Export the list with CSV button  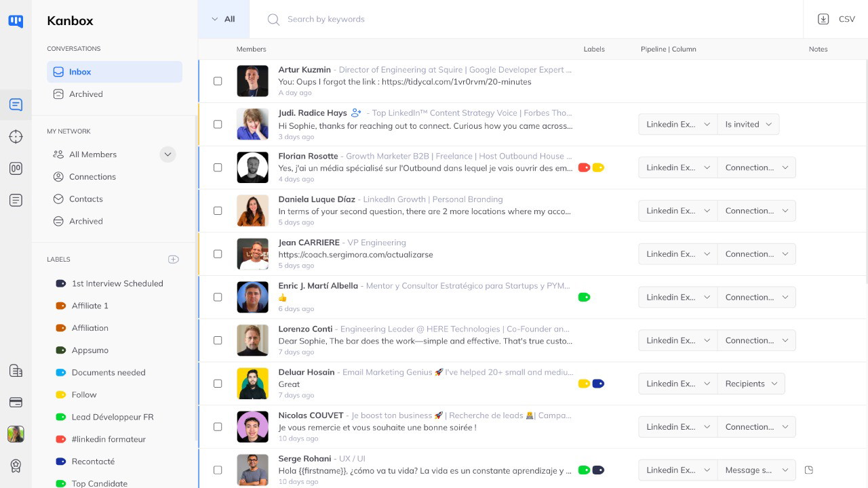tap(835, 19)
